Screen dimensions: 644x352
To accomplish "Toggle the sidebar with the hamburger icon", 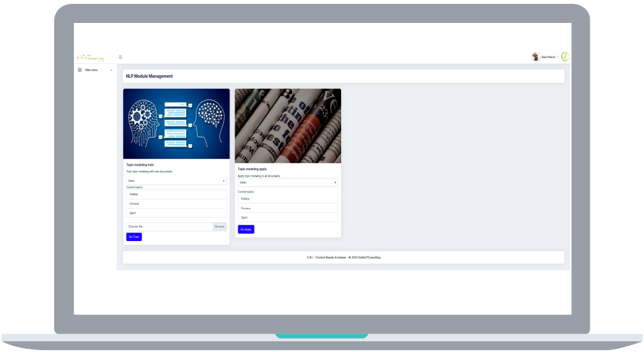I will 121,57.
